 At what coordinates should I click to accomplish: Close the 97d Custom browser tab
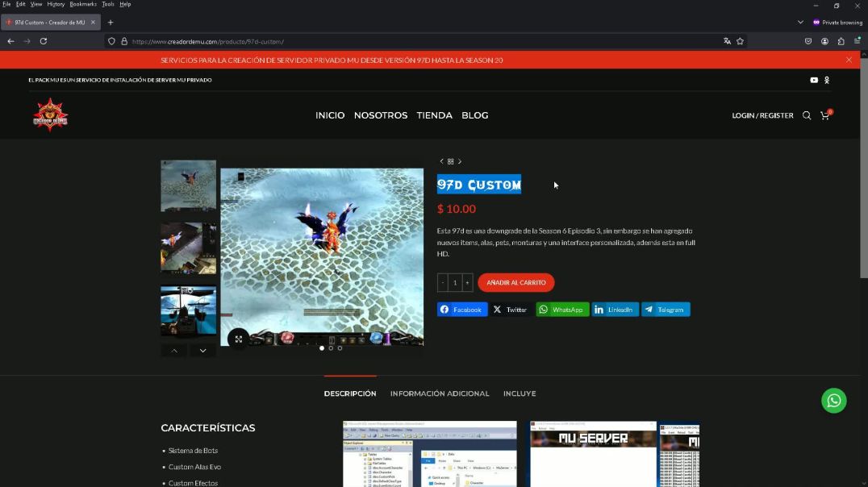[93, 23]
